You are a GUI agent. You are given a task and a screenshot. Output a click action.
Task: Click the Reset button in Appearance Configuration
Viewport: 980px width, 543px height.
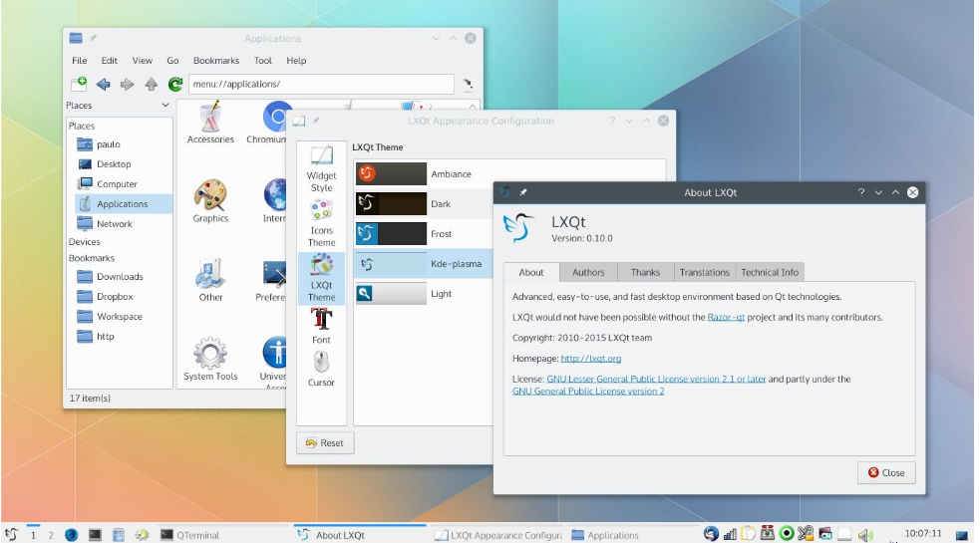(325, 443)
